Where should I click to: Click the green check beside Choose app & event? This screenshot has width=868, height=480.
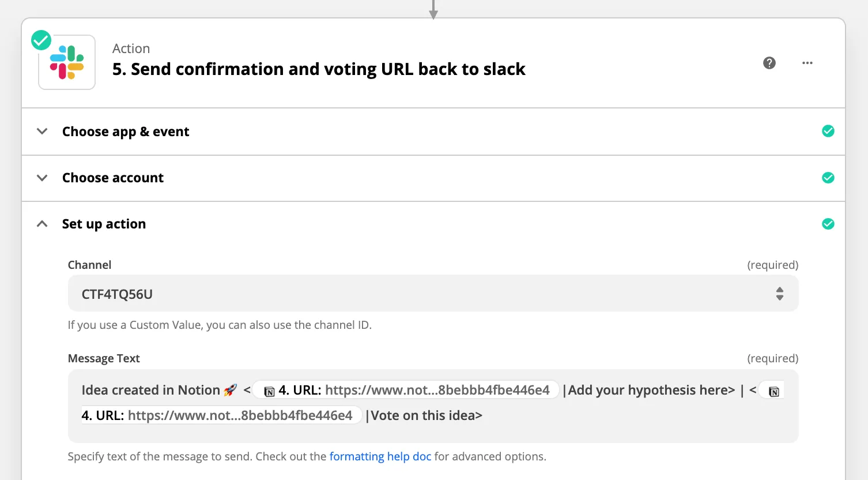tap(828, 132)
